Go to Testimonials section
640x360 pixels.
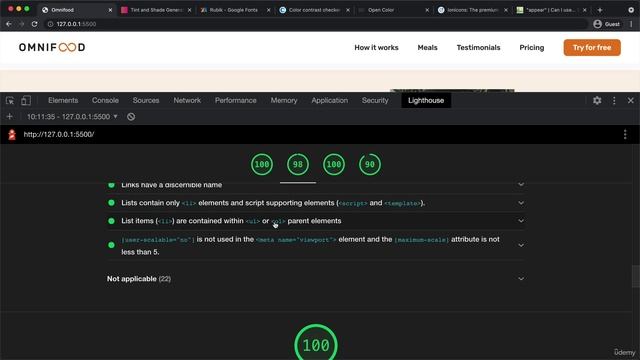point(478,47)
